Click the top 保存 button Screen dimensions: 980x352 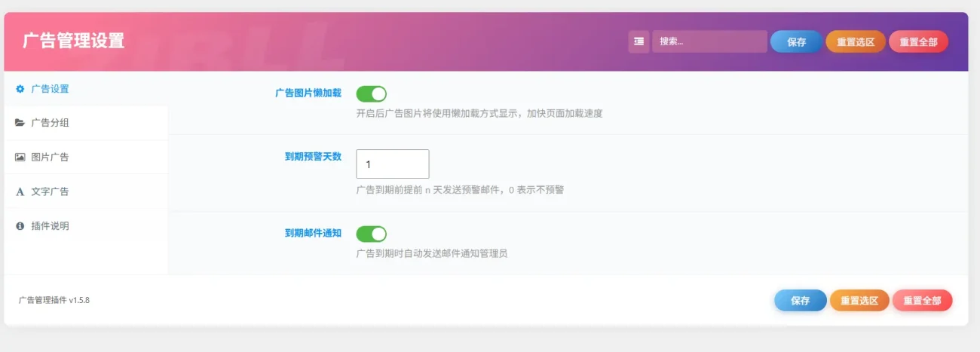(797, 42)
